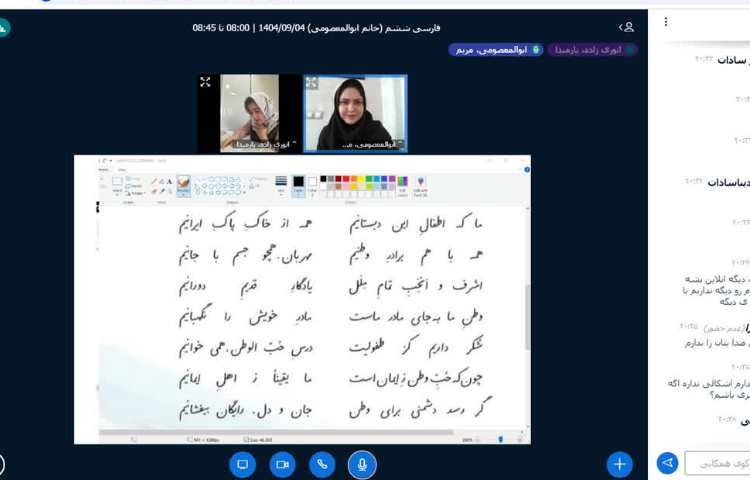Choose the Select tool in Paint ribbon
The height and width of the screenshot is (480, 750).
pos(117,185)
